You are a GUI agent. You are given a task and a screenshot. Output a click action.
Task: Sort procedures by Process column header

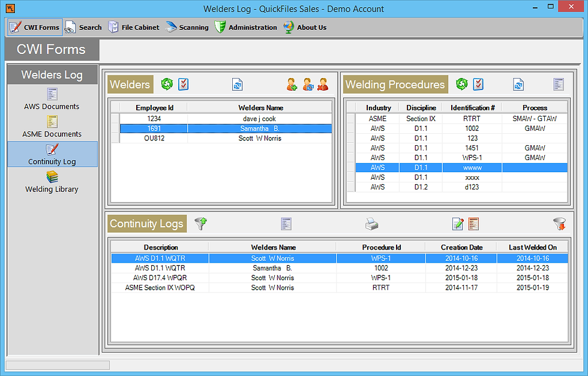coord(535,107)
